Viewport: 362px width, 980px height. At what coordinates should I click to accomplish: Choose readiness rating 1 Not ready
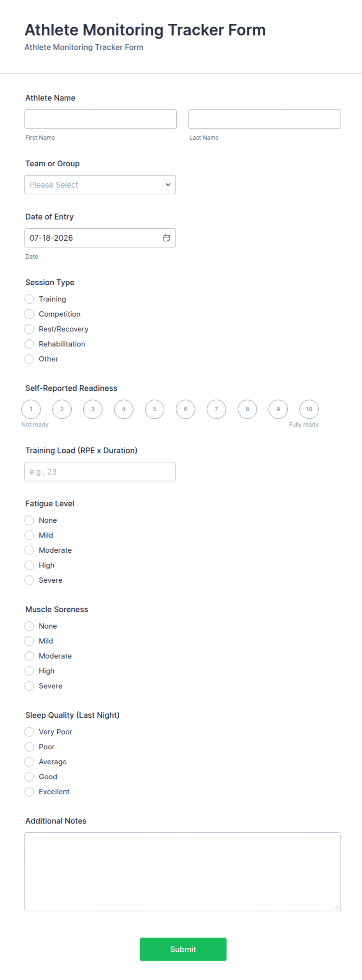click(31, 409)
